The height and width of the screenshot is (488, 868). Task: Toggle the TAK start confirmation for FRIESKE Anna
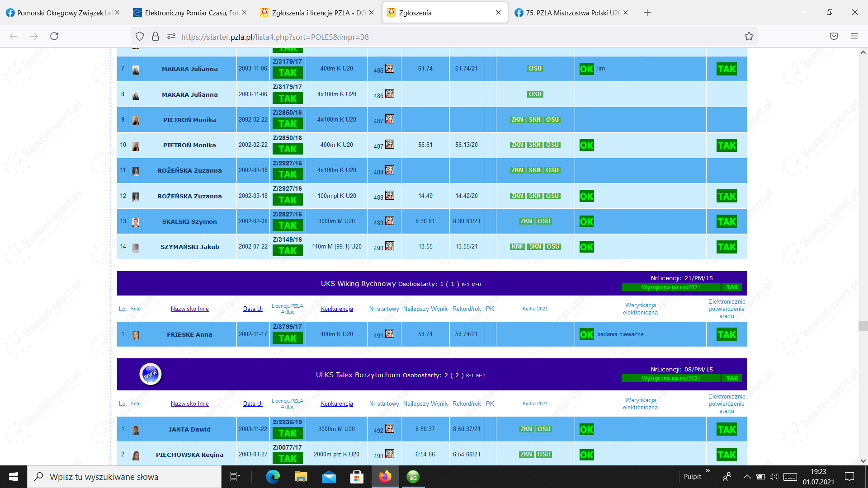726,335
